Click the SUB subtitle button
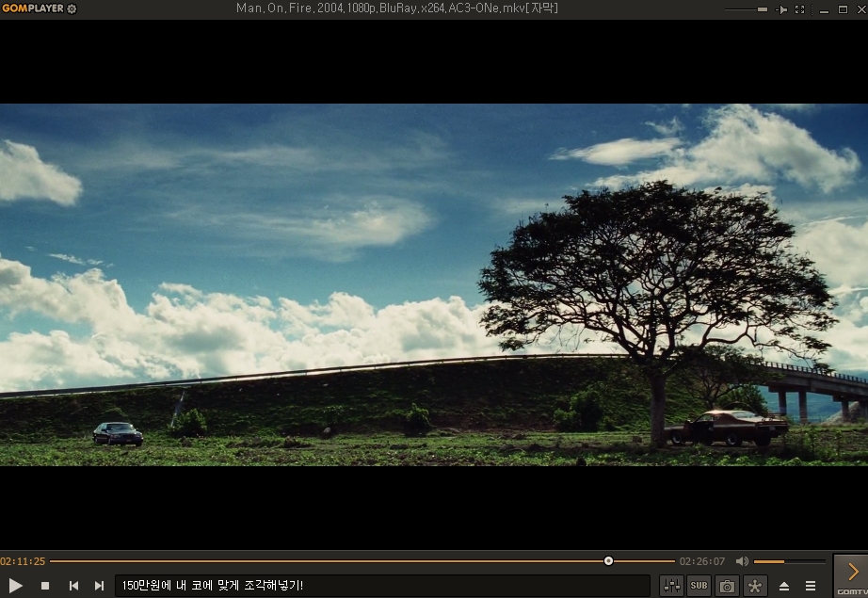The height and width of the screenshot is (598, 868). 699,586
